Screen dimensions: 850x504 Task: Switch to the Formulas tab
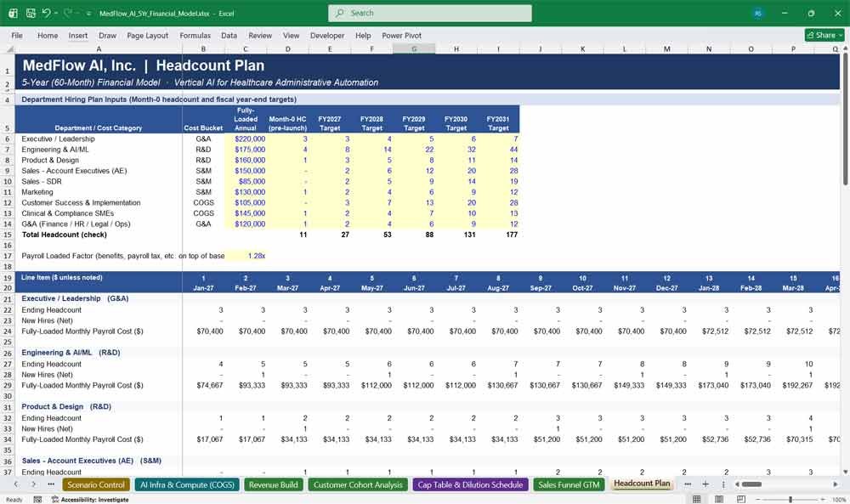[x=195, y=35]
